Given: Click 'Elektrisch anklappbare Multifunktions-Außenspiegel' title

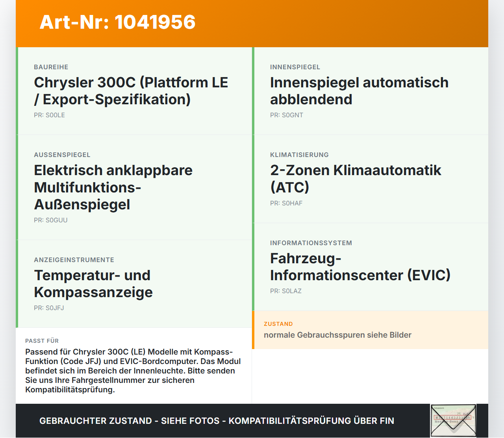Looking at the screenshot, I should 113,187.
